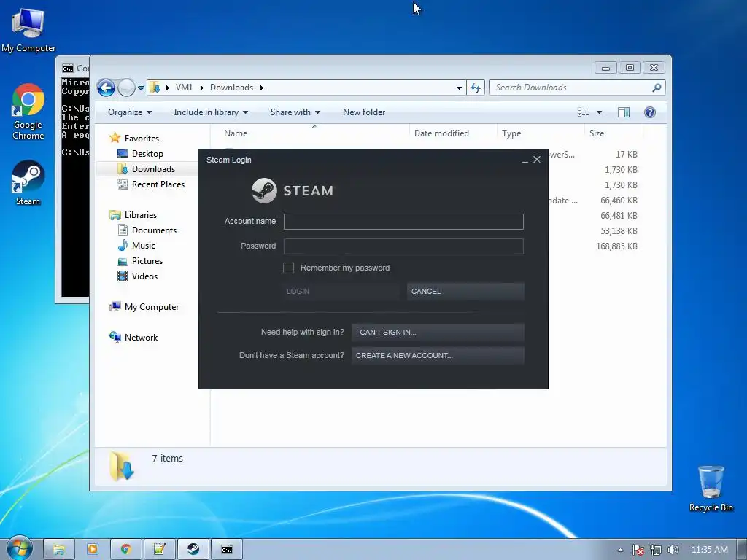This screenshot has width=747, height=560.
Task: Switch to Chrome in the taskbar
Action: pyautogui.click(x=125, y=550)
